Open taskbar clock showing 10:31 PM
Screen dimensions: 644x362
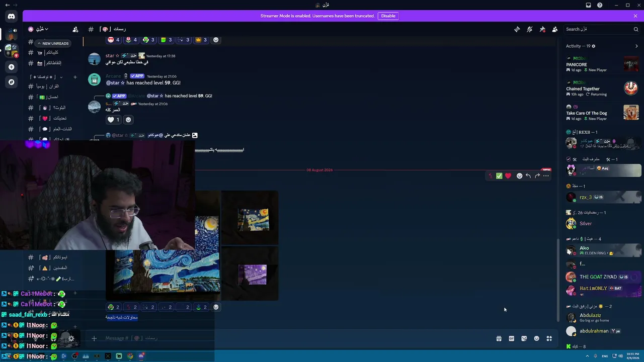click(632, 356)
